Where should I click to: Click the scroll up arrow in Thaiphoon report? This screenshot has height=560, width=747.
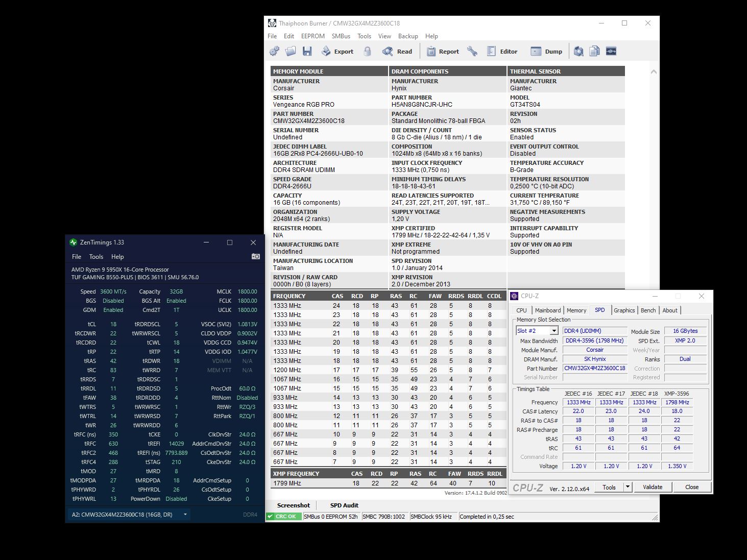(x=654, y=72)
